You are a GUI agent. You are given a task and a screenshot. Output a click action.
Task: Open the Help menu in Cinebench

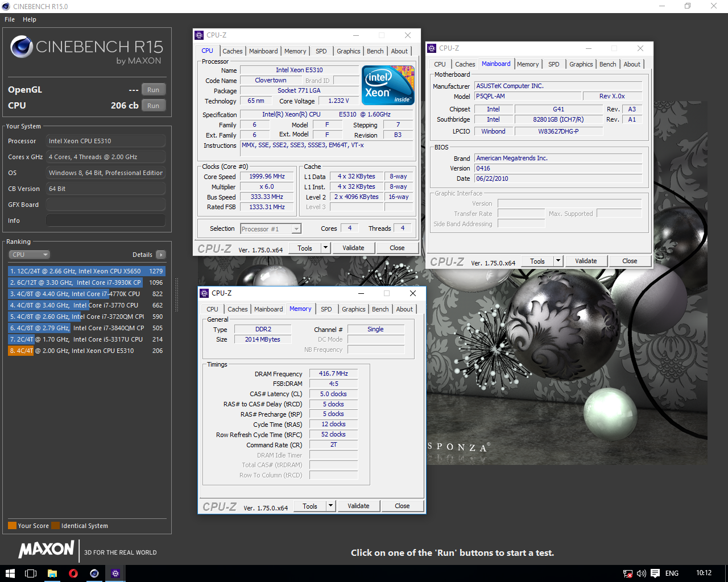click(x=30, y=19)
